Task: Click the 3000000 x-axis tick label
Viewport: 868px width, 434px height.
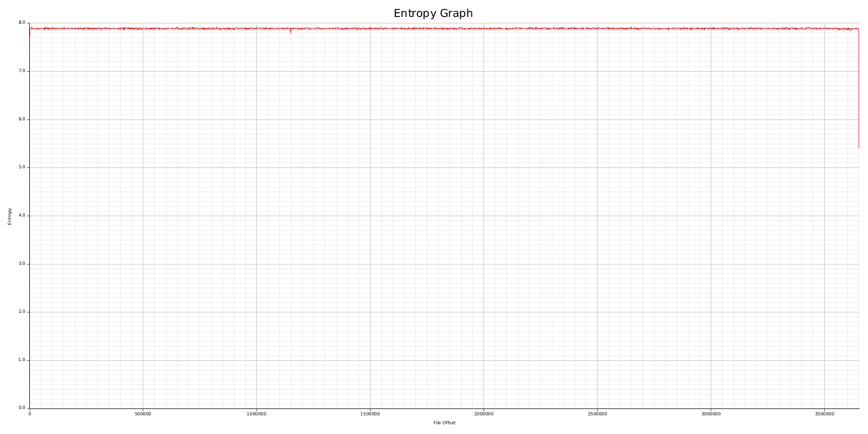Action: tap(711, 413)
